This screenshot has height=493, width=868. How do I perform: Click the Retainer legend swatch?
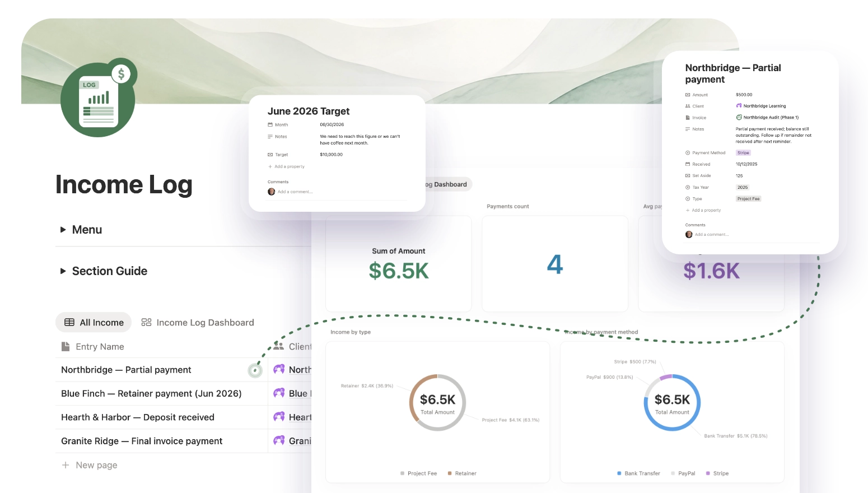[x=450, y=473]
